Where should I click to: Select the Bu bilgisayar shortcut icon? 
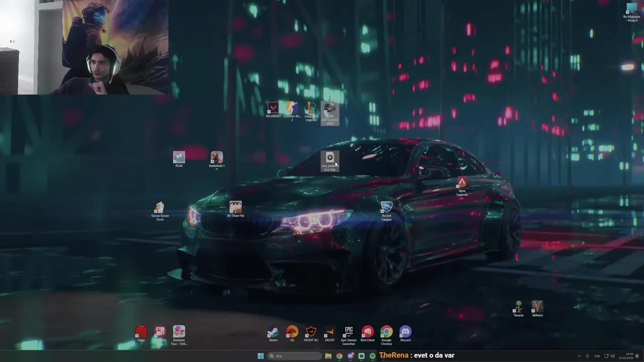[x=632, y=12]
